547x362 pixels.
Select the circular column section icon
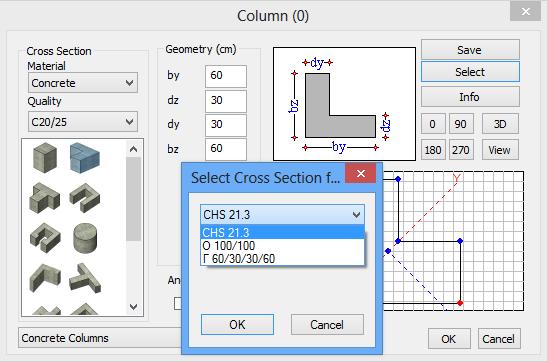[85, 238]
